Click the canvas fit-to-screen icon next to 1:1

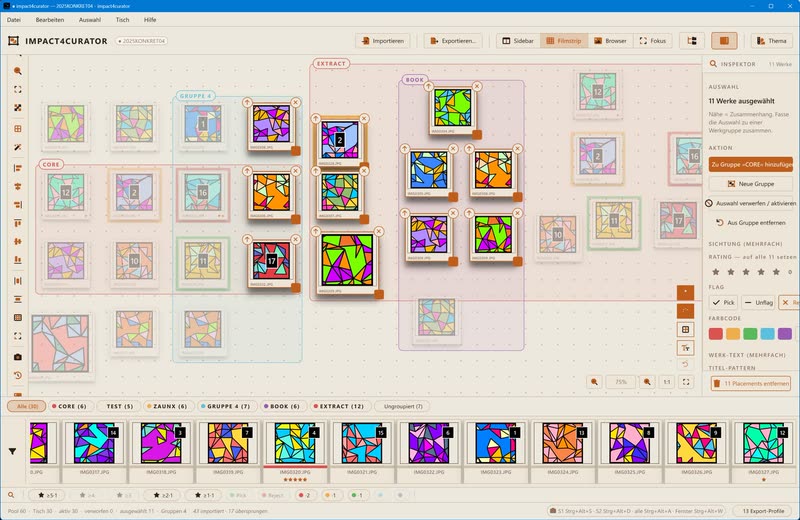pos(686,382)
